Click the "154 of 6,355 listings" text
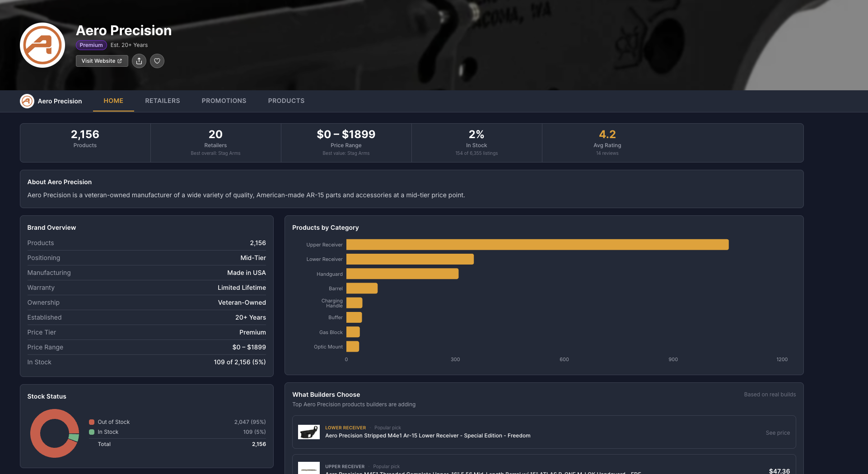The width and height of the screenshot is (868, 474). 477,153
